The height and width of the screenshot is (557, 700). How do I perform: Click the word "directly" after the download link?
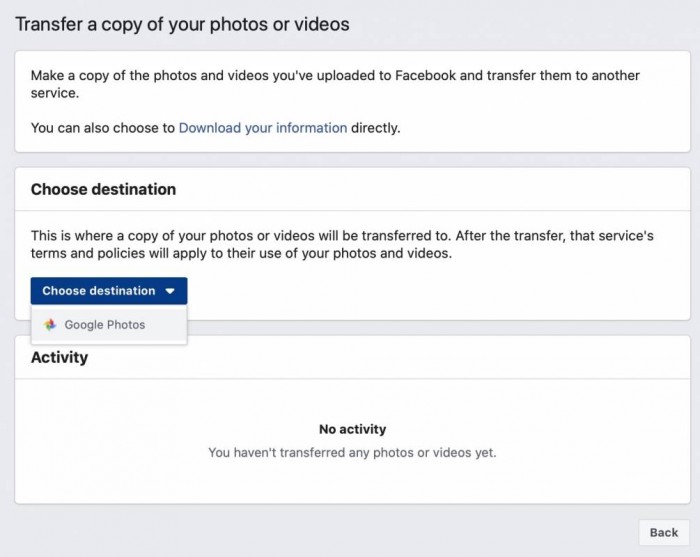pos(375,128)
